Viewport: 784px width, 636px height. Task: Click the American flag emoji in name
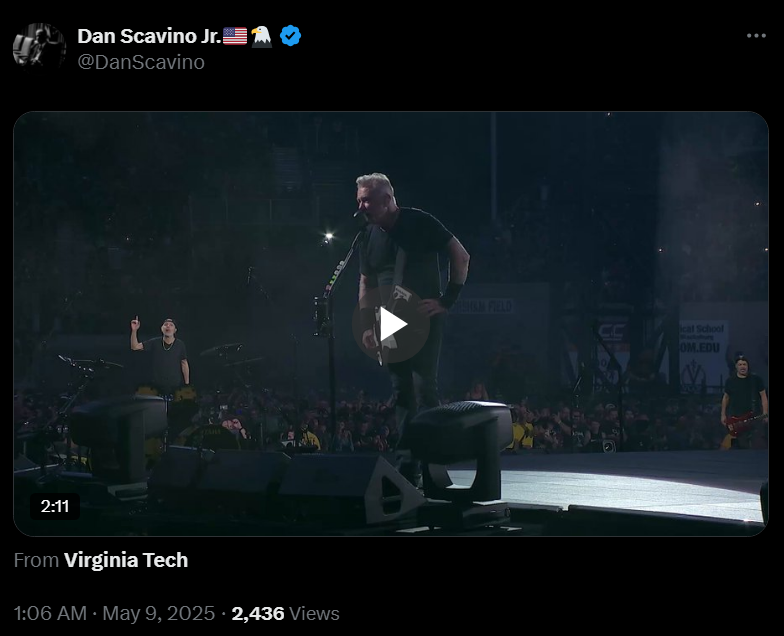tap(235, 36)
